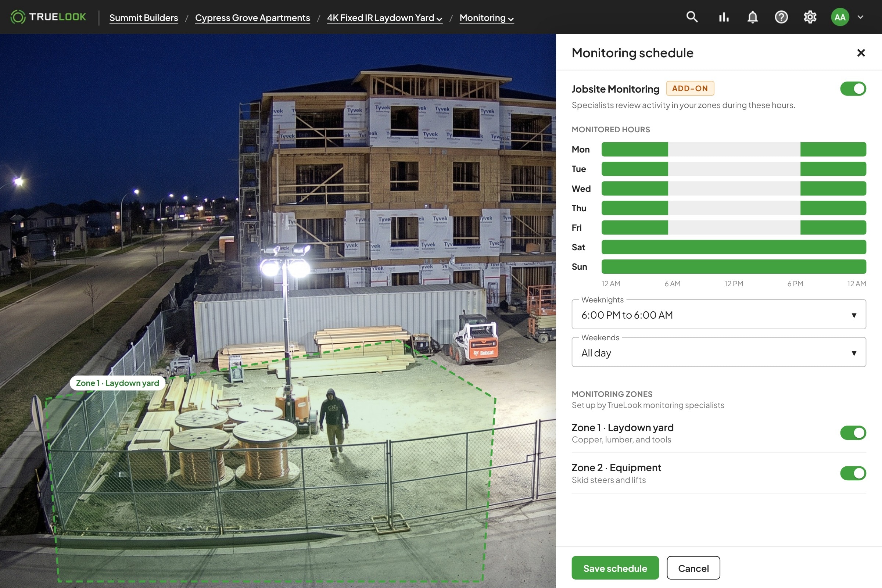Click the 'Skid steers and lifts' description

(608, 480)
